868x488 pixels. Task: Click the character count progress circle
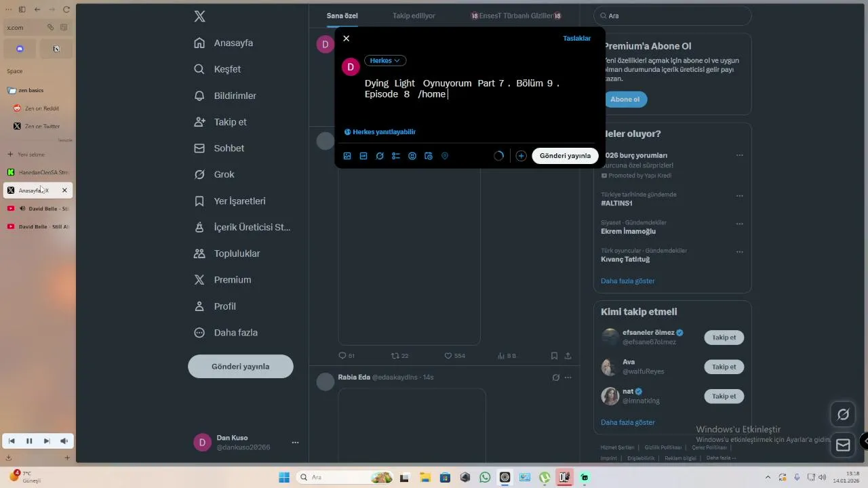tap(499, 156)
